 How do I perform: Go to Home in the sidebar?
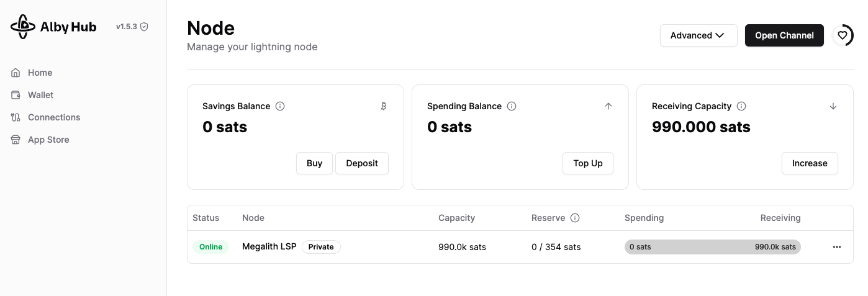(x=40, y=73)
